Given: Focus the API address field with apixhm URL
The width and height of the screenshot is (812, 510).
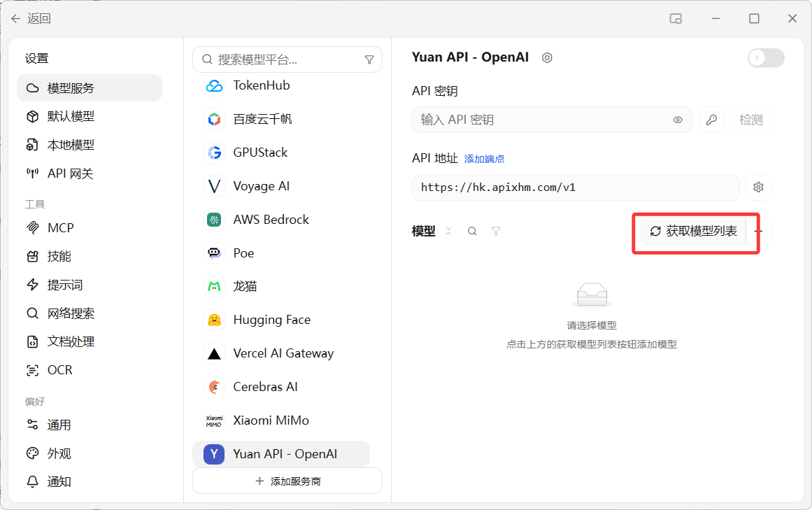Looking at the screenshot, I should click(x=576, y=187).
